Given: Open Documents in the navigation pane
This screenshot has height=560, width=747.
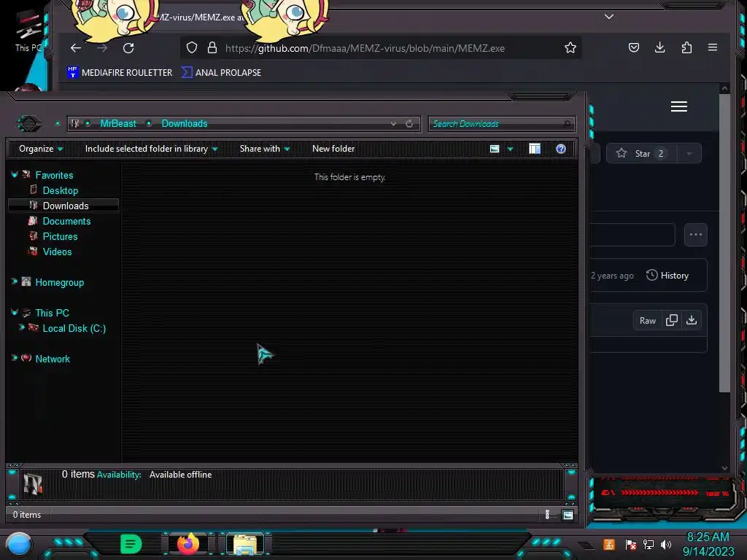Looking at the screenshot, I should tap(66, 221).
